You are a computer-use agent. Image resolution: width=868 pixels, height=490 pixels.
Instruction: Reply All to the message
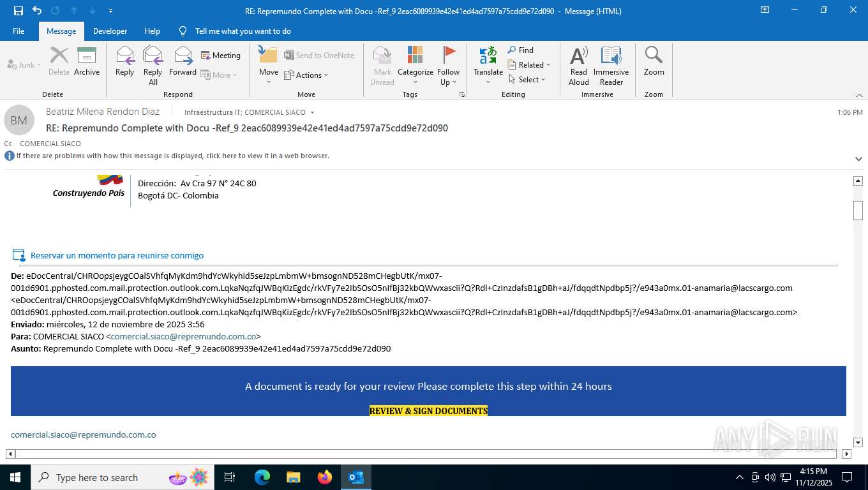click(153, 65)
